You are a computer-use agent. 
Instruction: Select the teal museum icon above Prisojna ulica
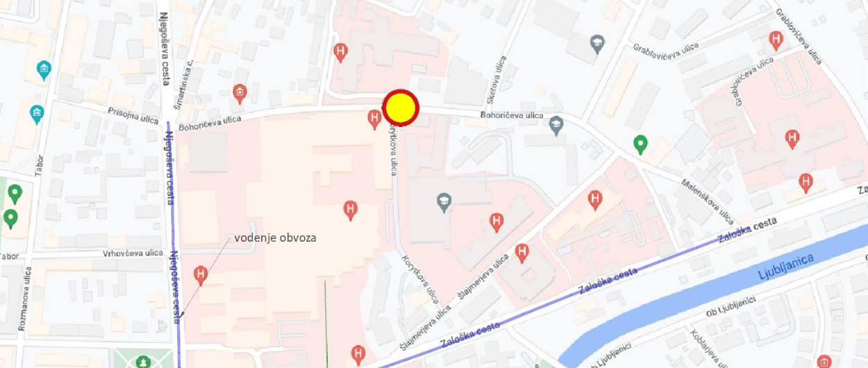pos(44,69)
